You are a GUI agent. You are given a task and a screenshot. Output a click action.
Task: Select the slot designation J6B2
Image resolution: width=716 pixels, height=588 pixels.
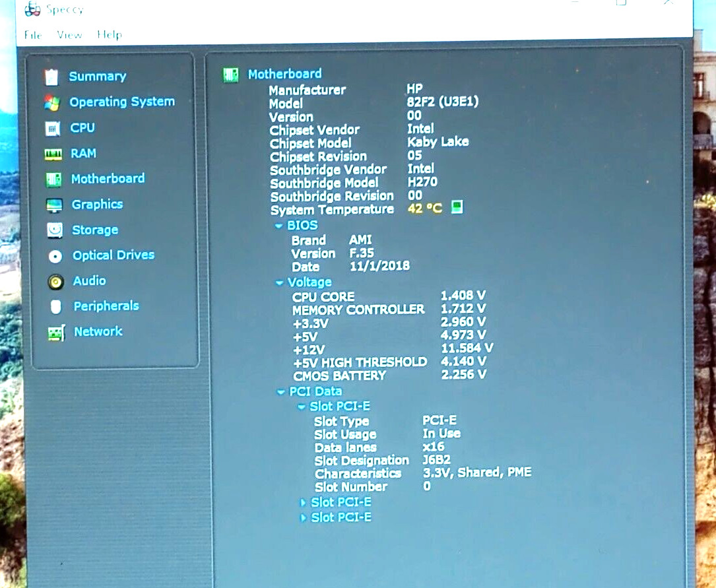coord(437,459)
